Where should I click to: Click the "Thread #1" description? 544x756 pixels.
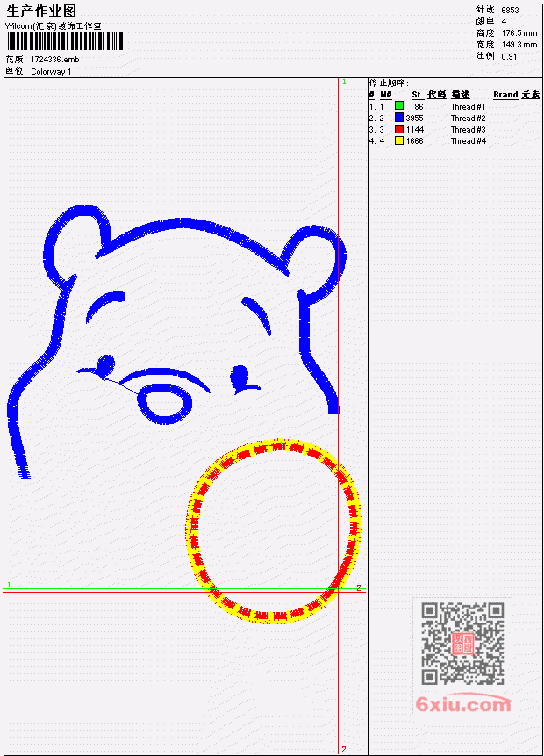[468, 106]
